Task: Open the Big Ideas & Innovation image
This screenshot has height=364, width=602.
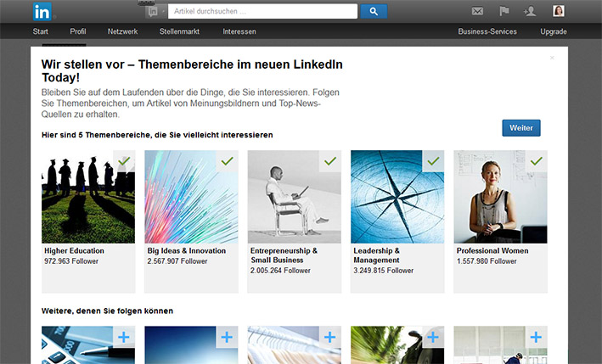Action: tap(191, 197)
